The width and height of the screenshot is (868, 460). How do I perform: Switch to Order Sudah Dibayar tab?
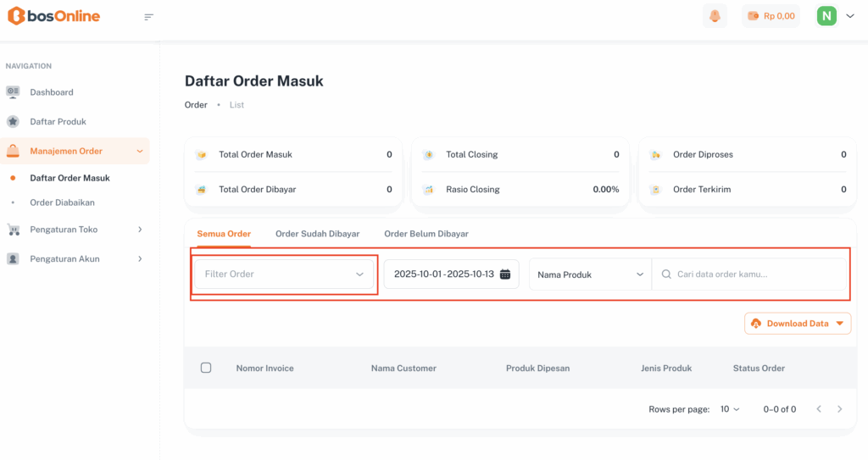pyautogui.click(x=317, y=234)
